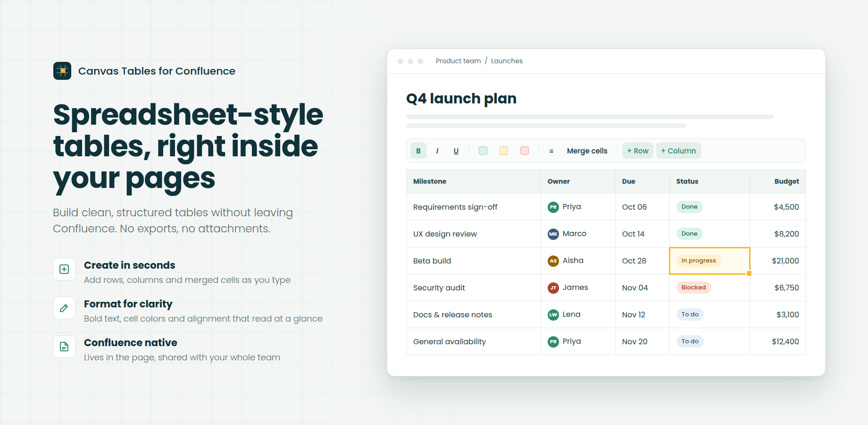
Task: Select the Due column header
Action: 643,181
